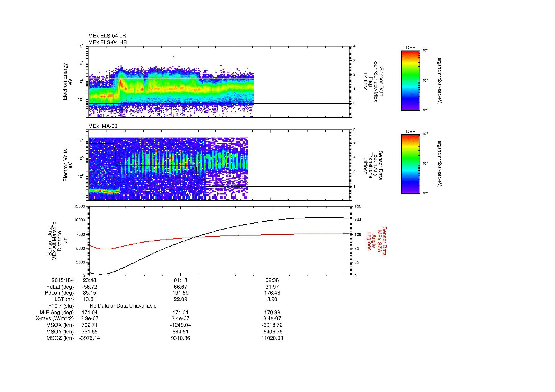Click the 'MEx ELS-04 LR' plot title
Screen dimensions: 555x392
pyautogui.click(x=107, y=36)
